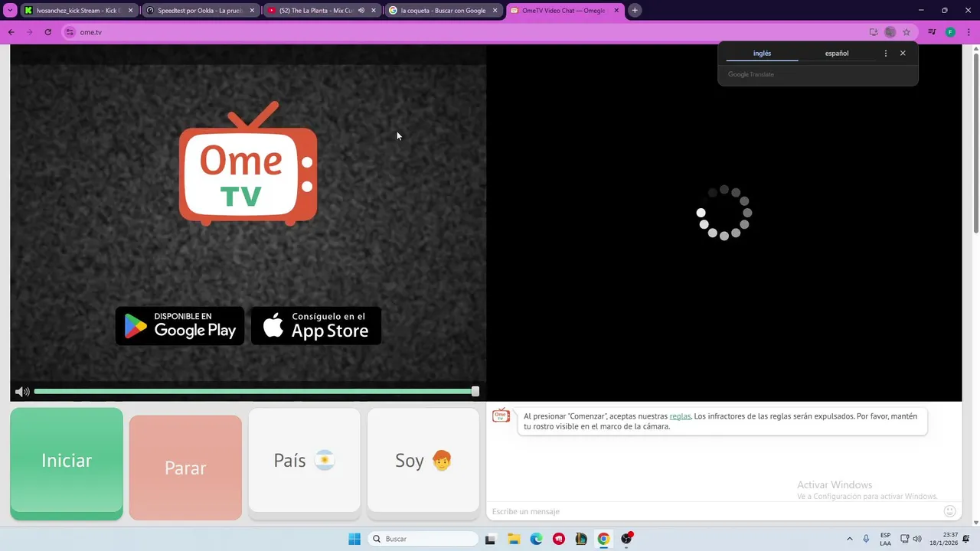
Task: Open the Chrome three-dot menu
Action: (x=969, y=32)
